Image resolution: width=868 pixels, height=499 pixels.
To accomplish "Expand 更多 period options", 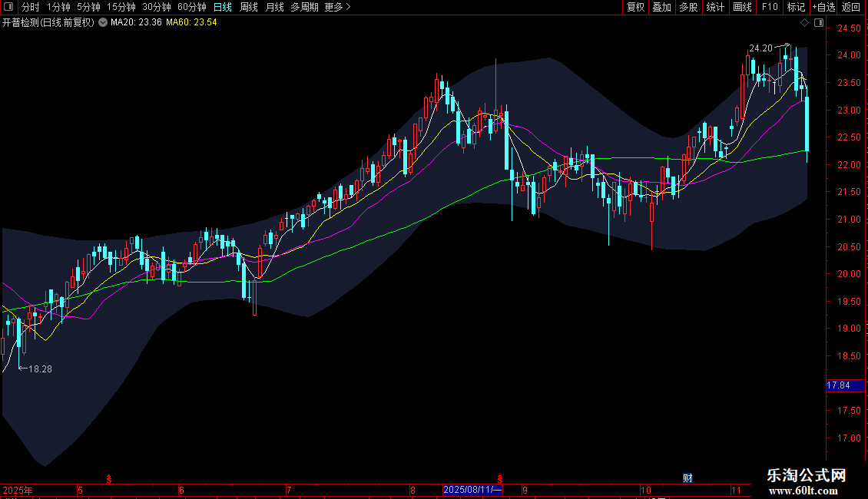I will 337,7.
